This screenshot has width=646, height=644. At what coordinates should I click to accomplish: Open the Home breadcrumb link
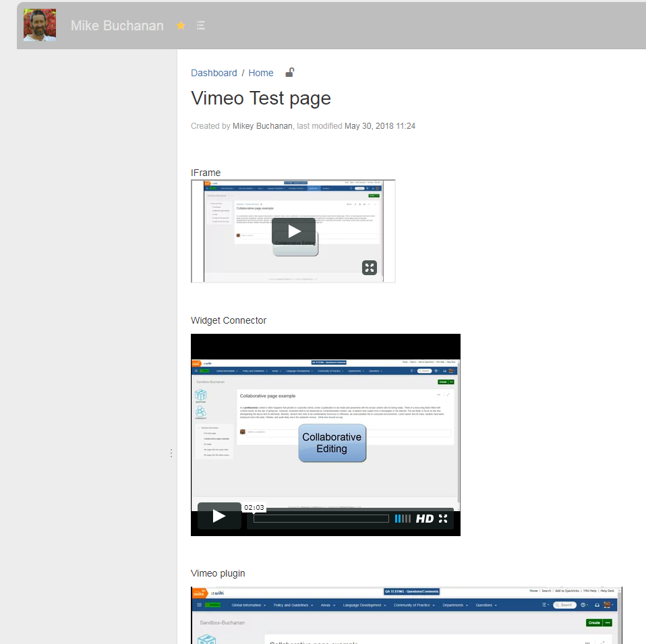(261, 73)
